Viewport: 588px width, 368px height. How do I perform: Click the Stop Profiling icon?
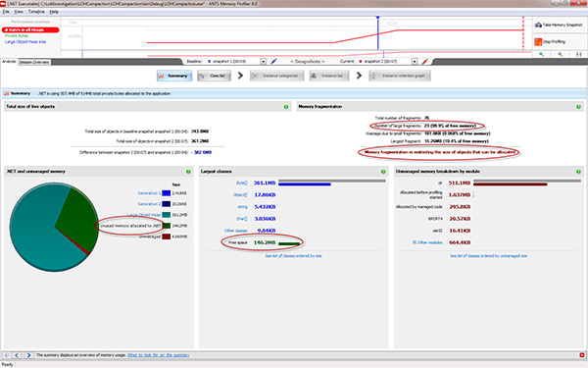pos(538,41)
